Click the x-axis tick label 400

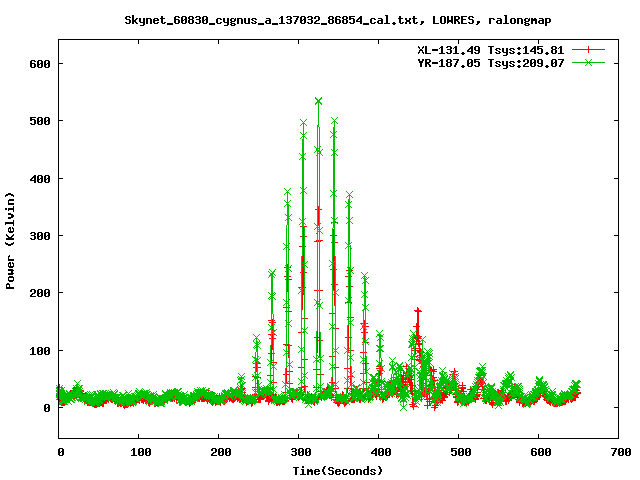(381, 452)
